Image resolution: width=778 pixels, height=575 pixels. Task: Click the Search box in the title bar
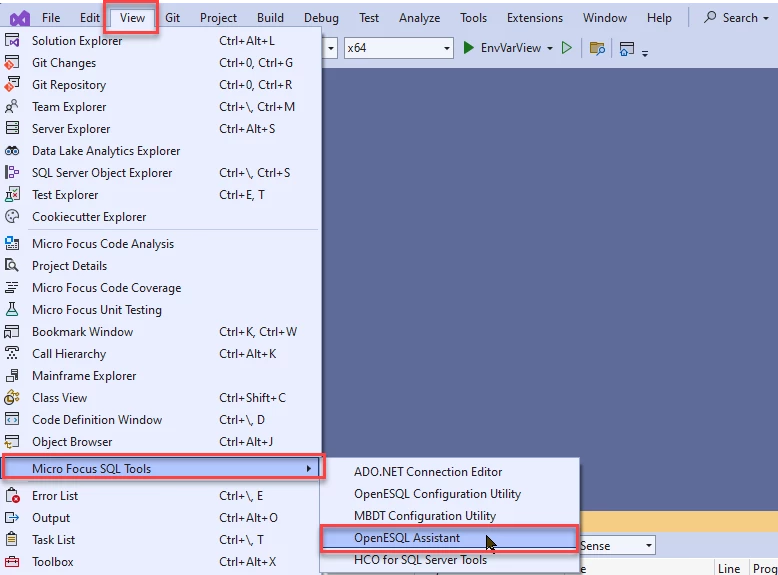[x=735, y=18]
